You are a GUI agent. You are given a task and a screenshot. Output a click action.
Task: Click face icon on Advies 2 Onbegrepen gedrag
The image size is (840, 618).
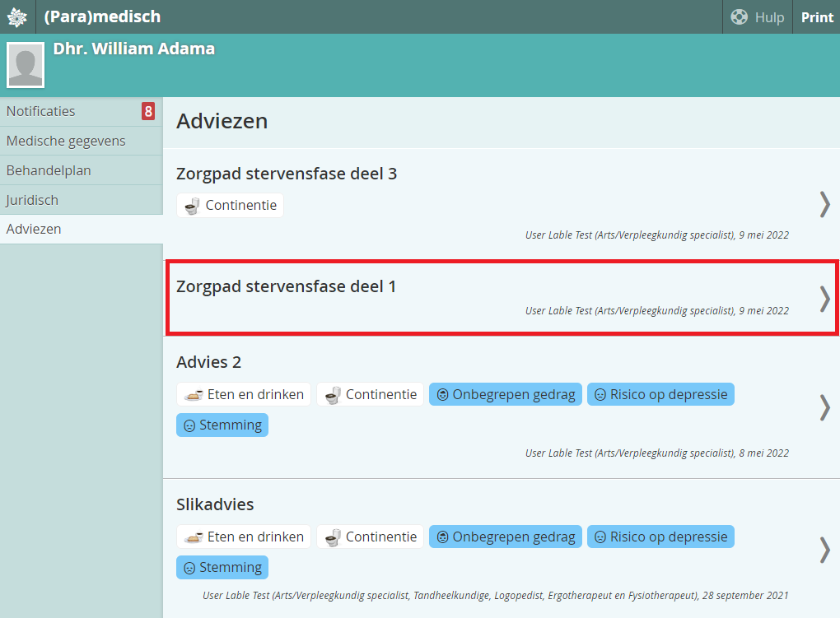[441, 395]
